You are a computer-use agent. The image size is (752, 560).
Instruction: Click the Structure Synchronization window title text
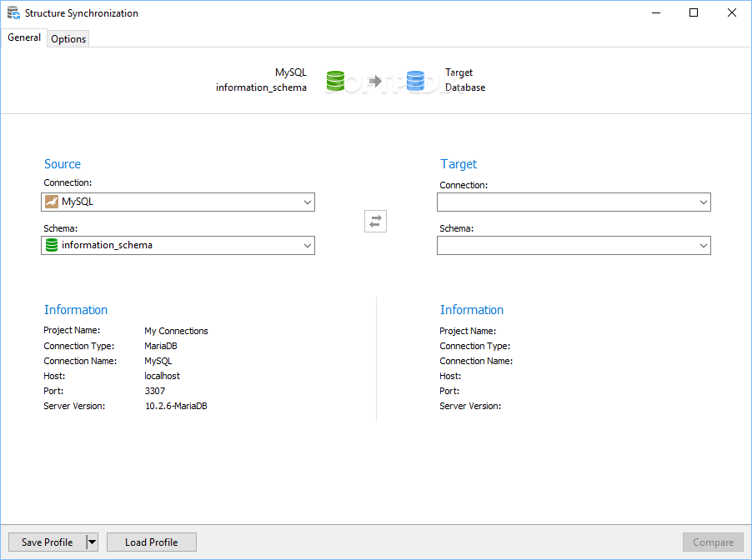pos(82,13)
